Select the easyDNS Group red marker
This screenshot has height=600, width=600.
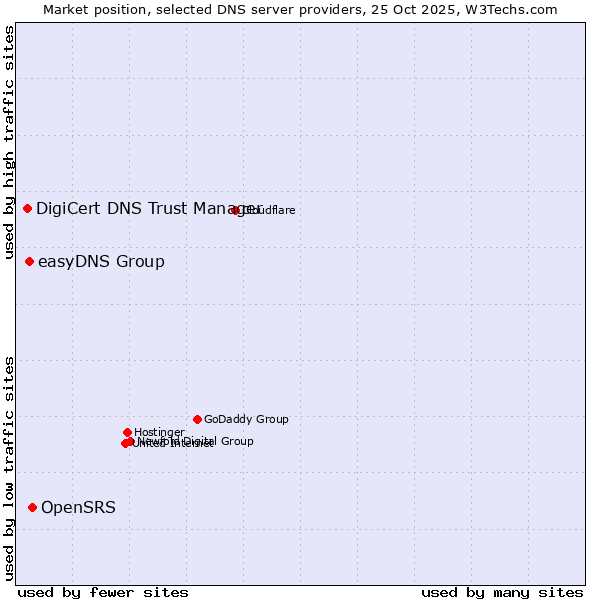(29, 261)
